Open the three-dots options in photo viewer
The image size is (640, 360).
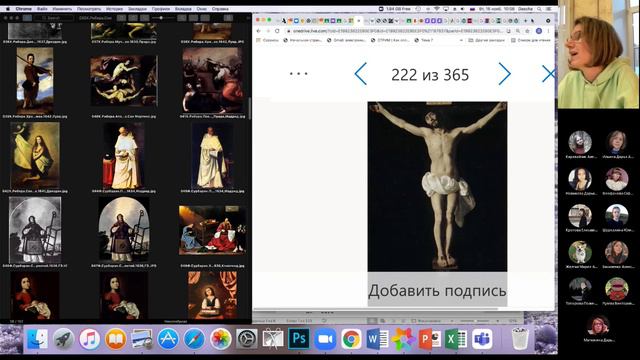298,74
